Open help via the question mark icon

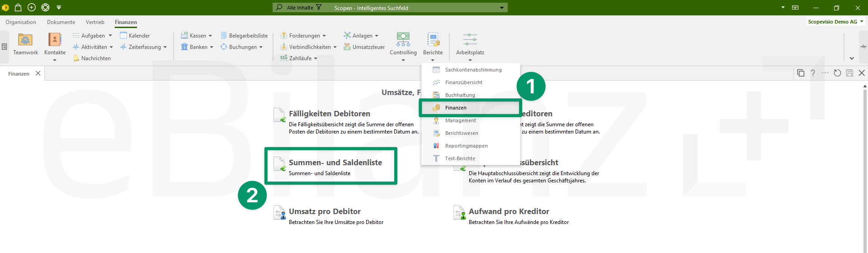click(x=813, y=73)
